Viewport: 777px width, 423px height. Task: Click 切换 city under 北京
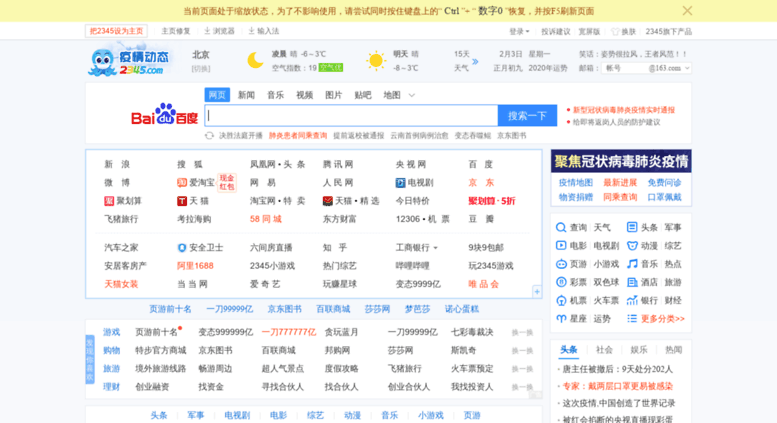[x=201, y=69]
